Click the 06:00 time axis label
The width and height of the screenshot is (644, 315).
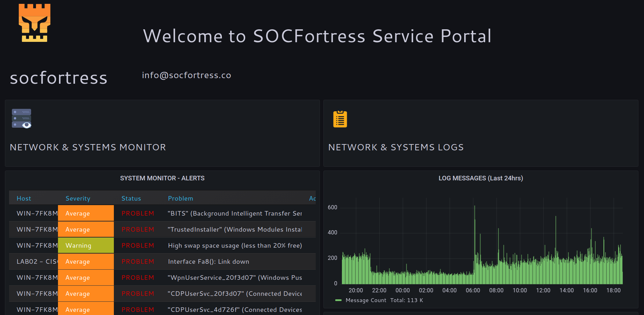(x=473, y=291)
